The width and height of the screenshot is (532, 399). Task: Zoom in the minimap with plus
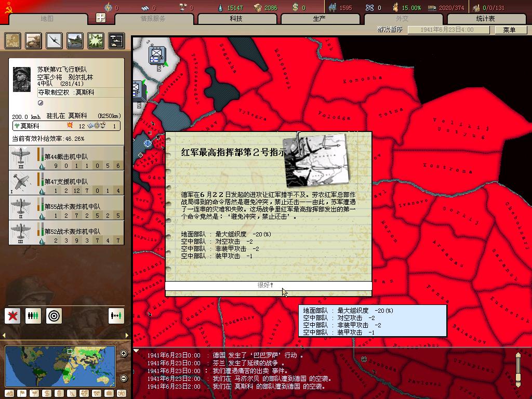[124, 353]
